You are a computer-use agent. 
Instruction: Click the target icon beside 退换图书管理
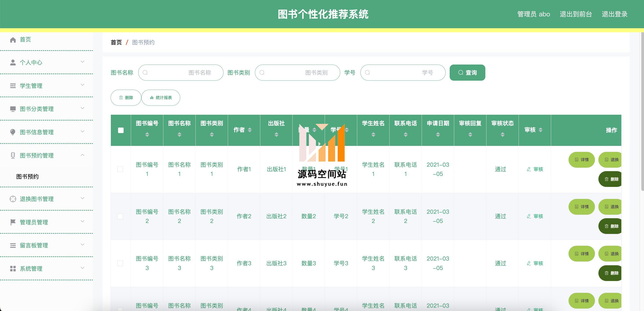pyautogui.click(x=13, y=199)
